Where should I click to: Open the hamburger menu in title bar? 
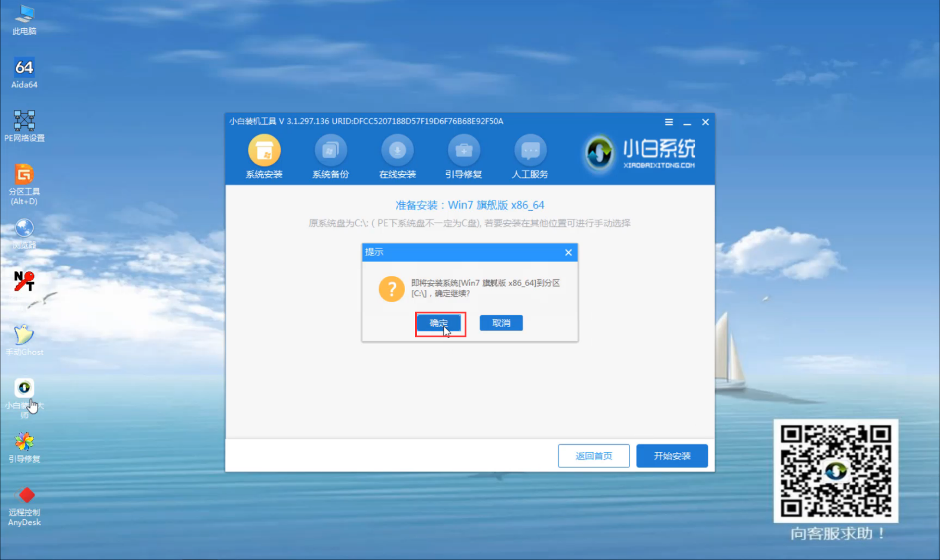click(x=669, y=122)
